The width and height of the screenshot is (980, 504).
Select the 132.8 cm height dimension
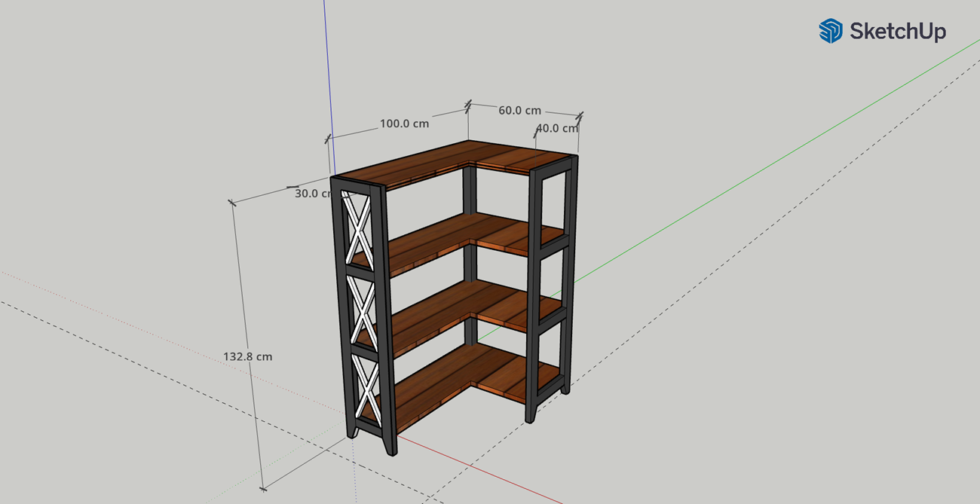(247, 356)
